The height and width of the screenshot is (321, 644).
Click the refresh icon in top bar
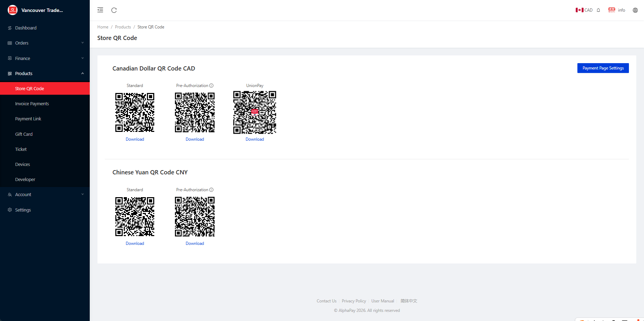114,10
